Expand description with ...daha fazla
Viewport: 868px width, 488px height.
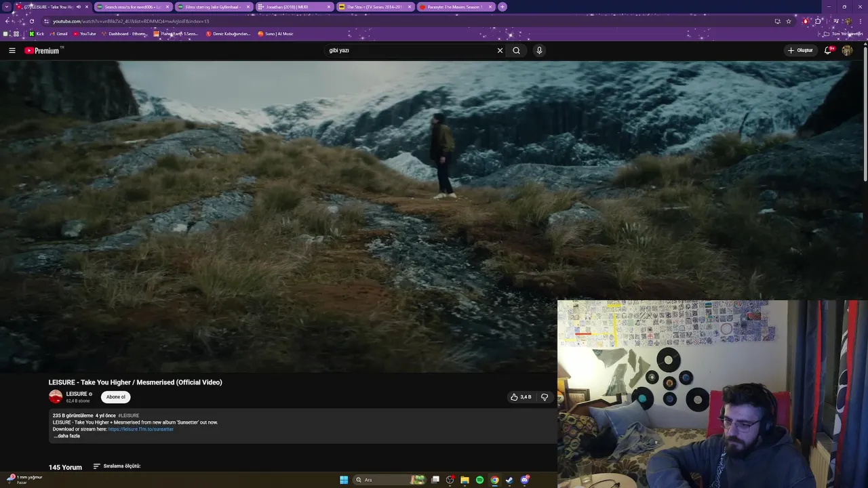(x=67, y=436)
